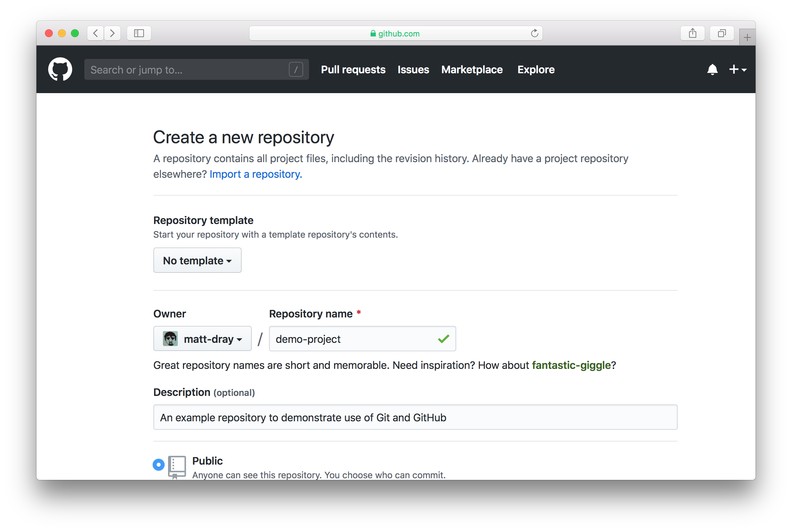Image resolution: width=792 pixels, height=532 pixels.
Task: Open the No template dropdown
Action: coord(197,260)
